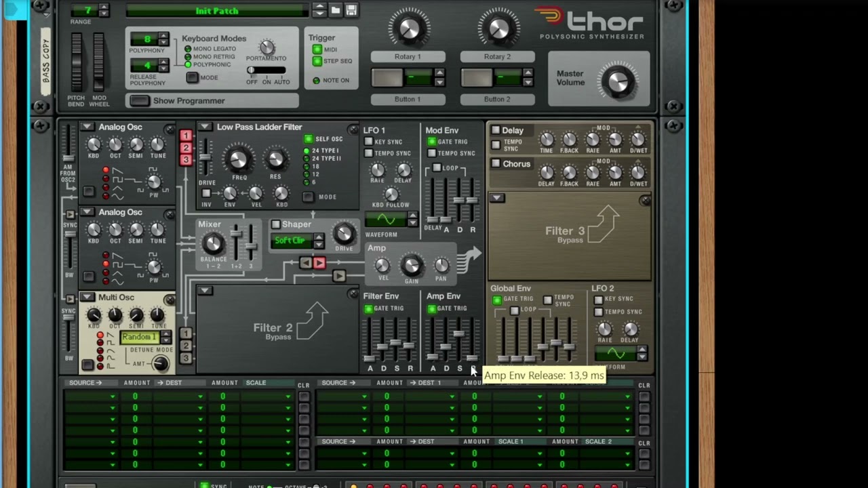
Task: Increase the Polyphony value stepper
Action: (163, 35)
